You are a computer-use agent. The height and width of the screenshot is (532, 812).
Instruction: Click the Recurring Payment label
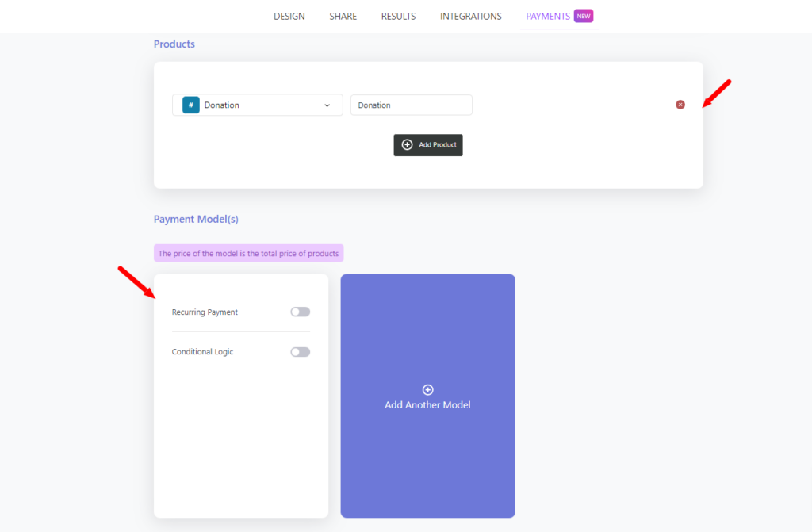pos(205,312)
